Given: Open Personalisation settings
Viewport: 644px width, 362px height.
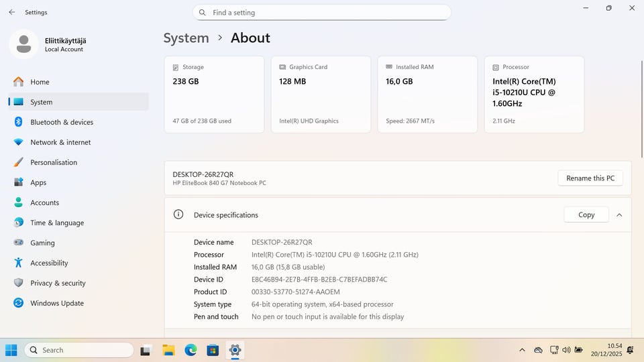Looking at the screenshot, I should pos(78,162).
